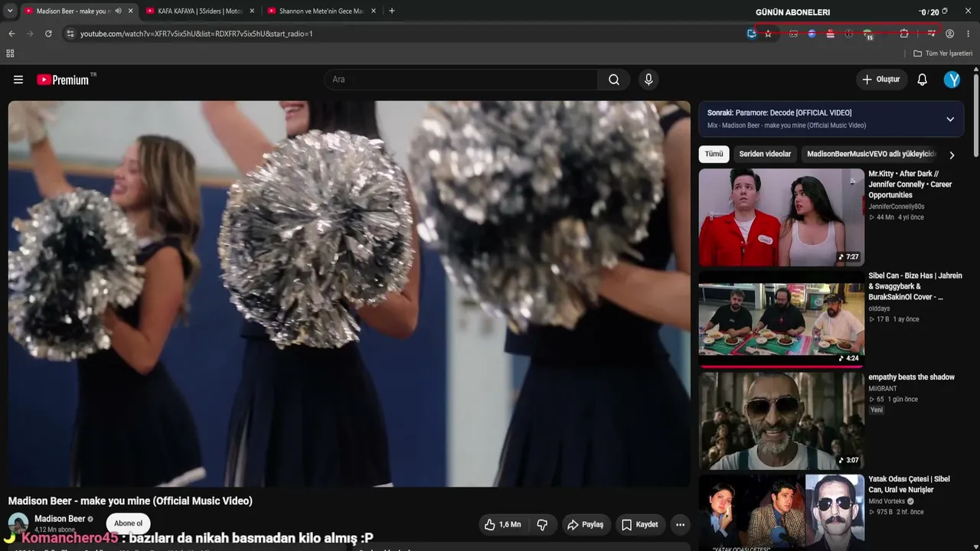Open the Tüm Yer İşaretleri bookmarks folder
The width and height of the screenshot is (980, 551).
pos(943,54)
